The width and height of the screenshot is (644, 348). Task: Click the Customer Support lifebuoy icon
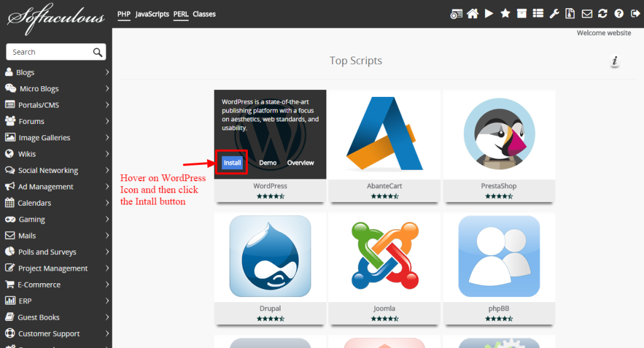click(10, 333)
